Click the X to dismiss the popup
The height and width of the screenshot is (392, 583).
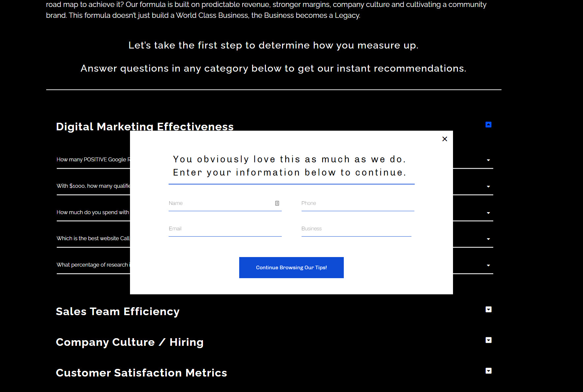coord(444,139)
